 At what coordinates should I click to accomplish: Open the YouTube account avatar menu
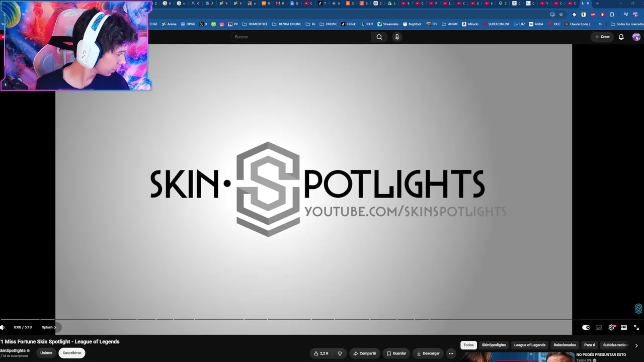[x=636, y=37]
